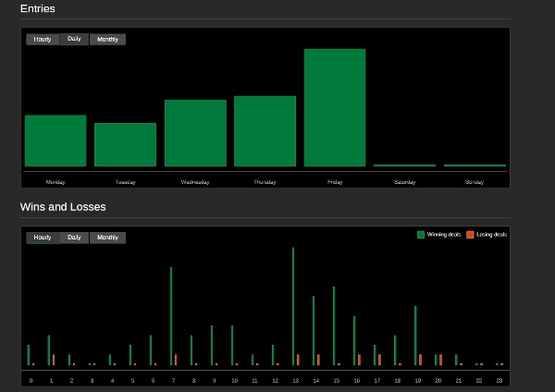Click losing deals bar at hour 1

tap(54, 360)
